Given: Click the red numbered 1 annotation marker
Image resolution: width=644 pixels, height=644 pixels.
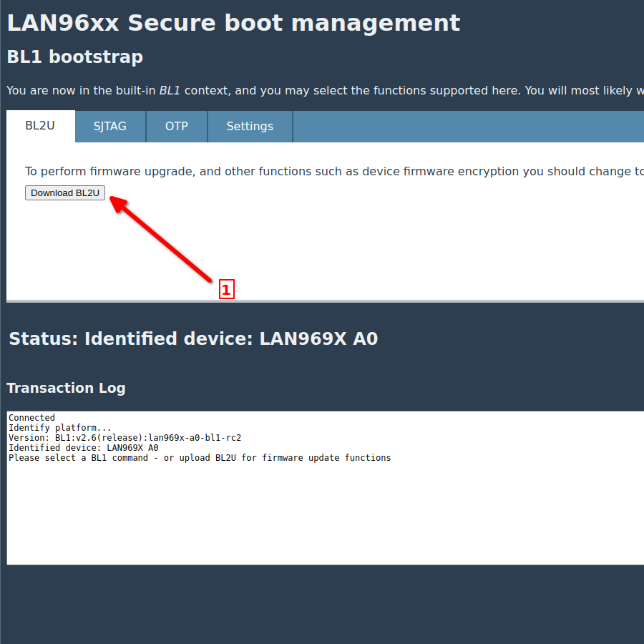Looking at the screenshot, I should coord(226,289).
